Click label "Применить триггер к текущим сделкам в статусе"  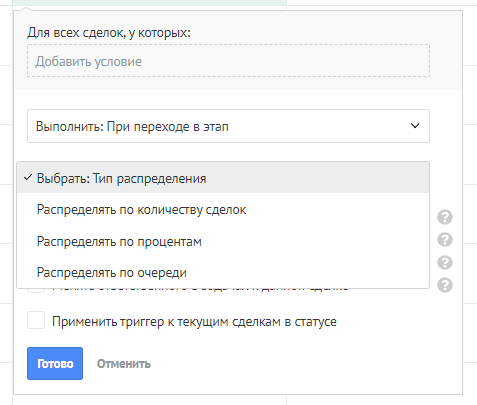tap(194, 322)
